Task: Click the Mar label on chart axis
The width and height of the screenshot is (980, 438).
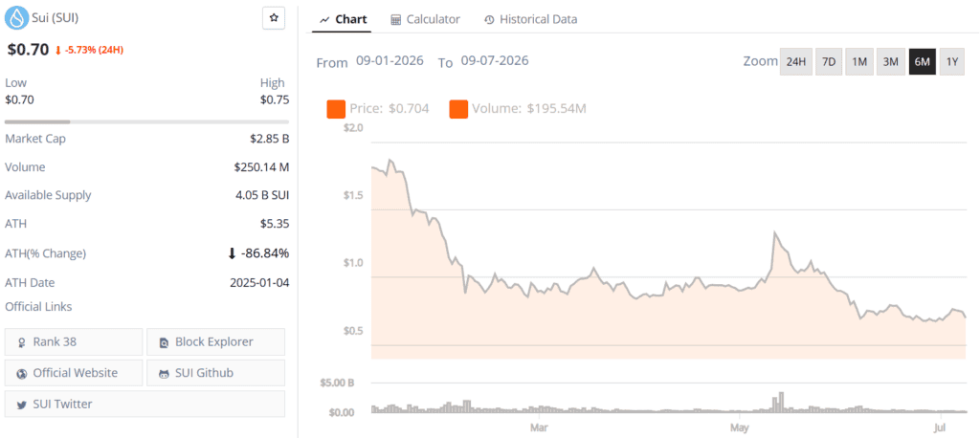Action: 539,428
